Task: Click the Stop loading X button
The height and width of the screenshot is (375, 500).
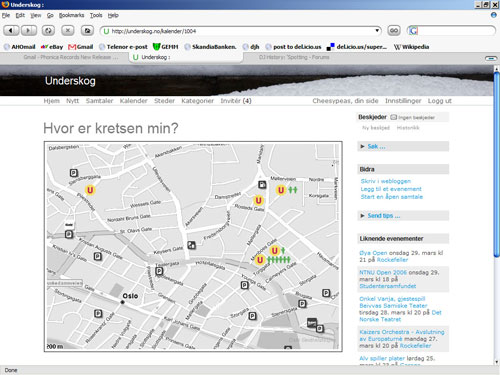Action: click(x=68, y=31)
